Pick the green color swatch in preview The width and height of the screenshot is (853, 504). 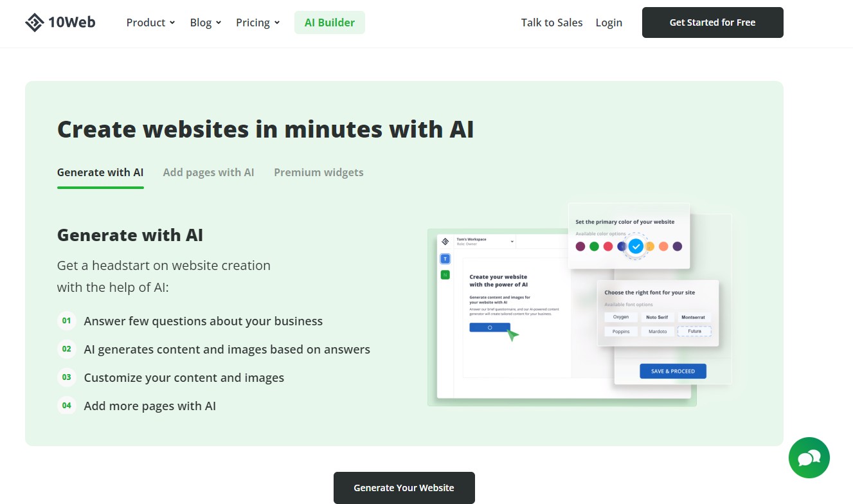[x=594, y=246]
